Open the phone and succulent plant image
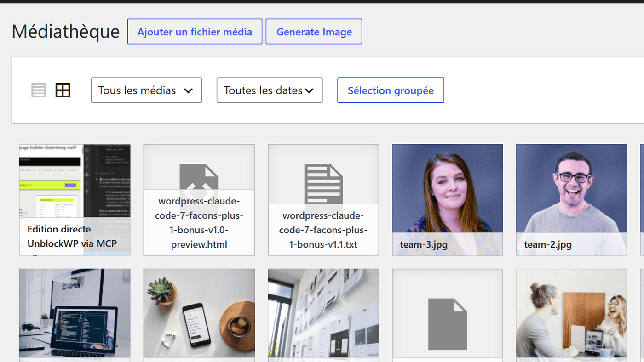Image resolution: width=644 pixels, height=362 pixels. (199, 315)
